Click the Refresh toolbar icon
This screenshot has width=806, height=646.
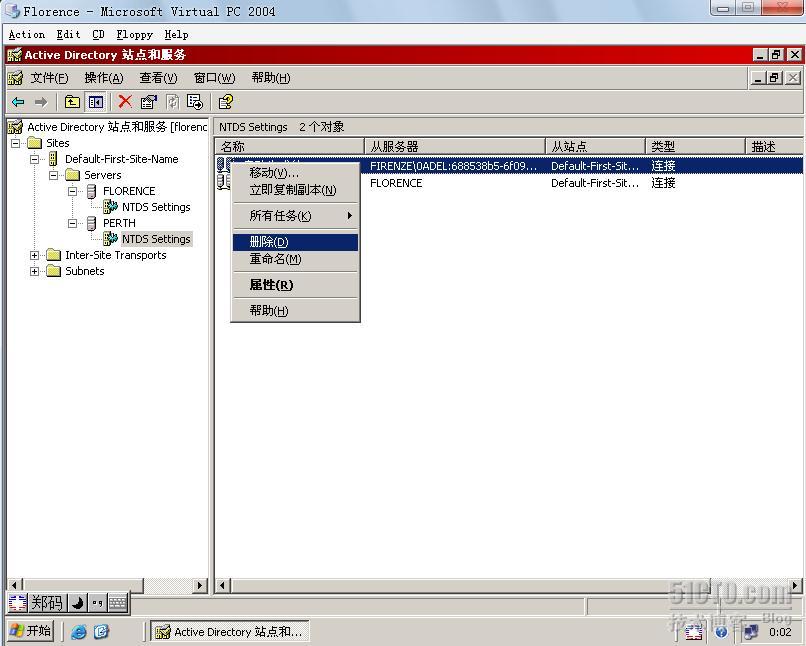(173, 102)
